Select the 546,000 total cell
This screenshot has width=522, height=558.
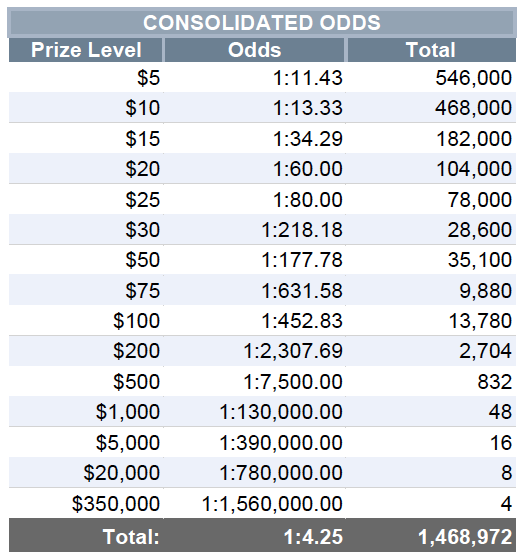[431, 78]
